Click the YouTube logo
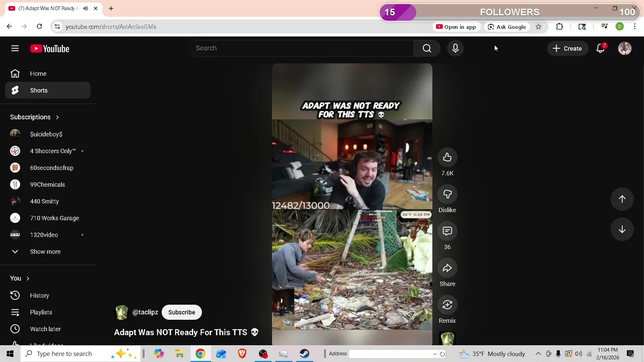 [49, 48]
